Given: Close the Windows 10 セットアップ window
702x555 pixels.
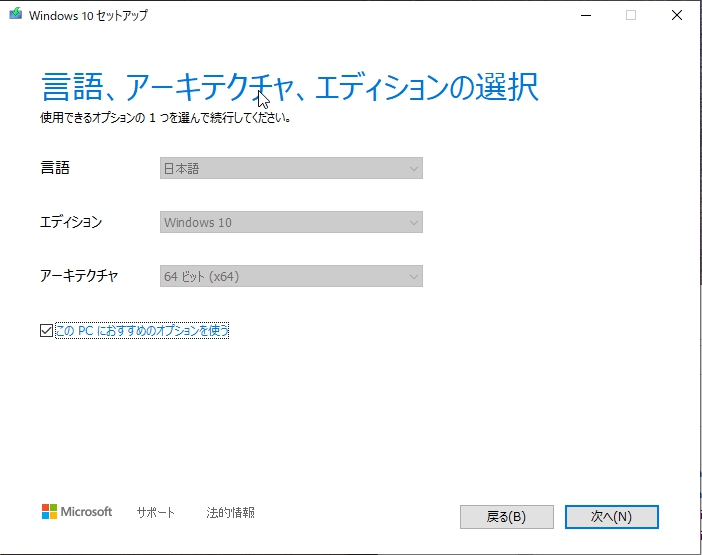Looking at the screenshot, I should click(677, 15).
